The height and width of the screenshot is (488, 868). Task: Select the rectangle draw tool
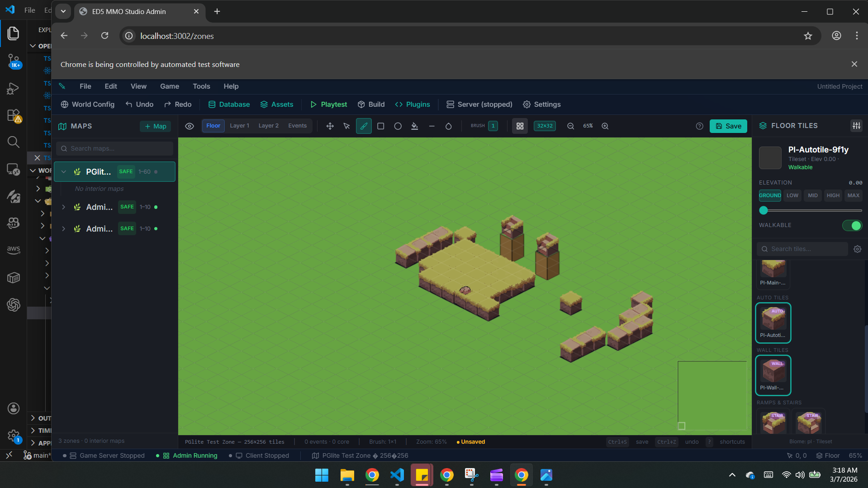[x=381, y=126]
